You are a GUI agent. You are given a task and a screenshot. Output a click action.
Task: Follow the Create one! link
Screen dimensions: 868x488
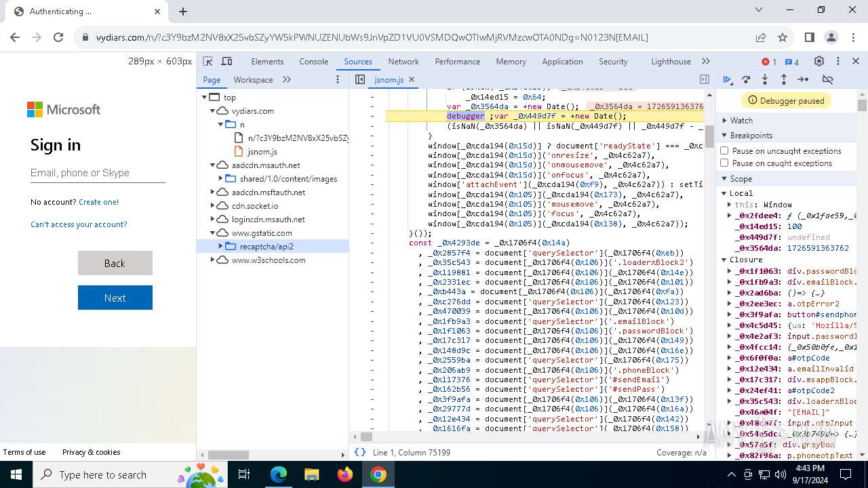tap(98, 202)
